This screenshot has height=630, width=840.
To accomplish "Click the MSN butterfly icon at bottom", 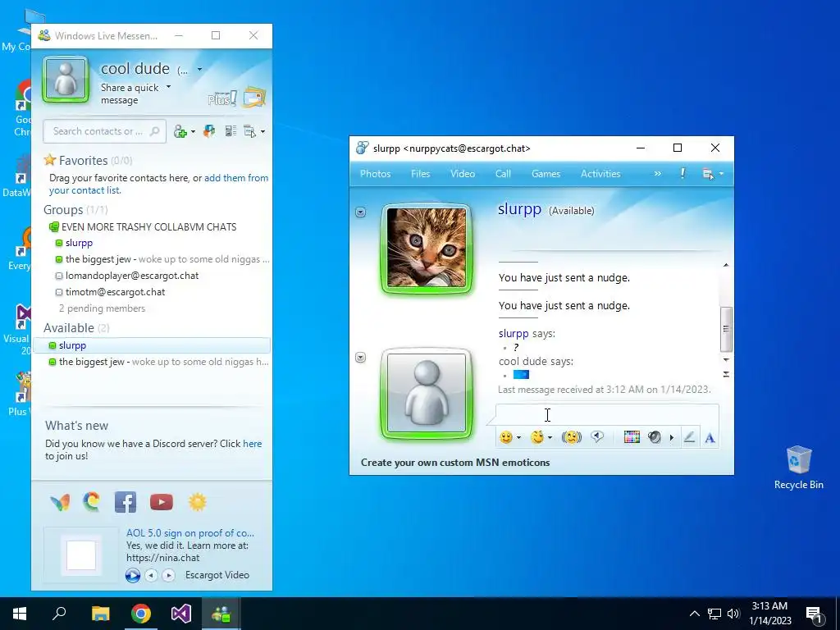I will [x=59, y=502].
